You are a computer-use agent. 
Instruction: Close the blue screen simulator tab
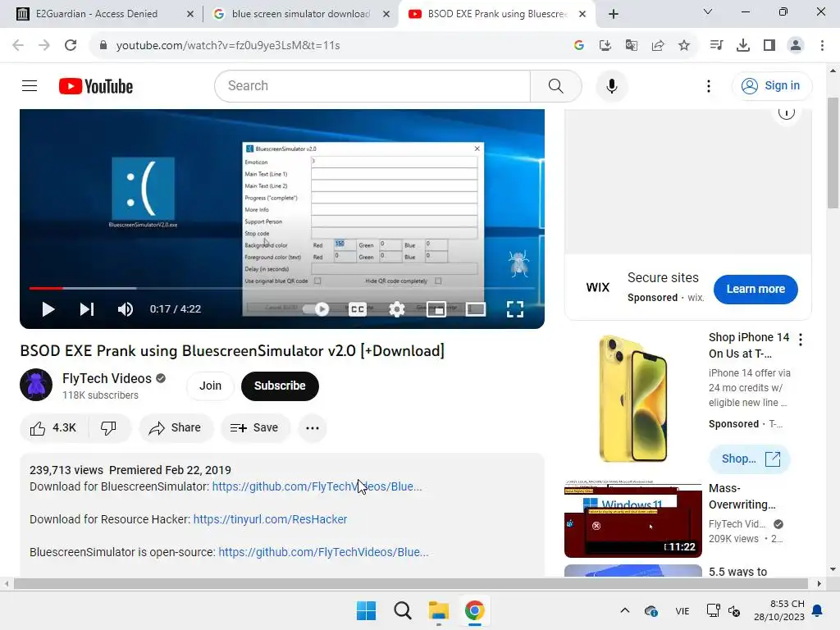[x=386, y=14]
